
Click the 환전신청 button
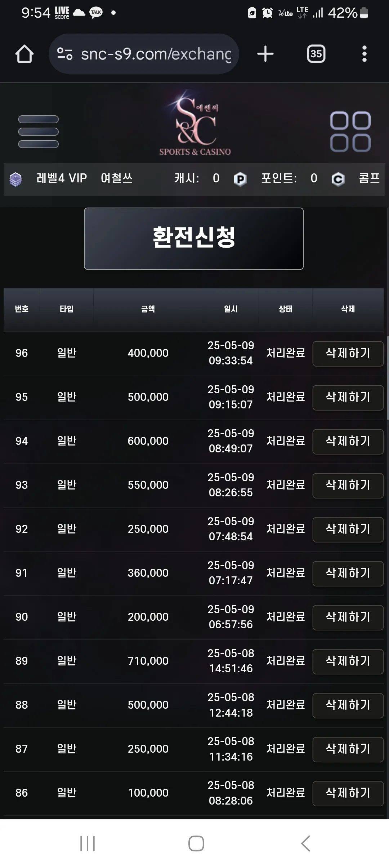pyautogui.click(x=194, y=239)
